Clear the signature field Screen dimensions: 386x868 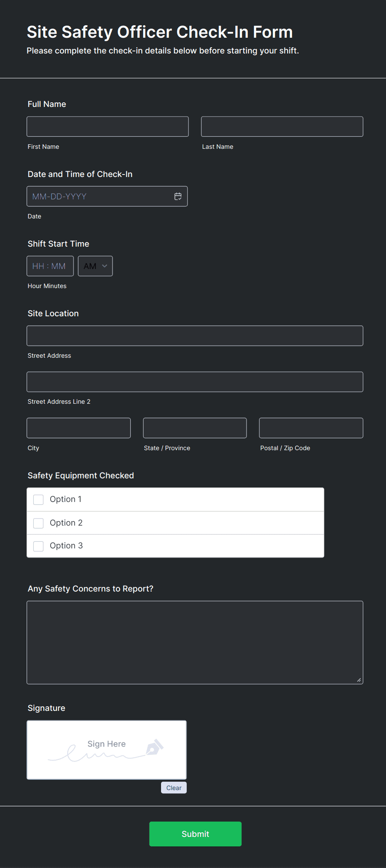tap(173, 788)
